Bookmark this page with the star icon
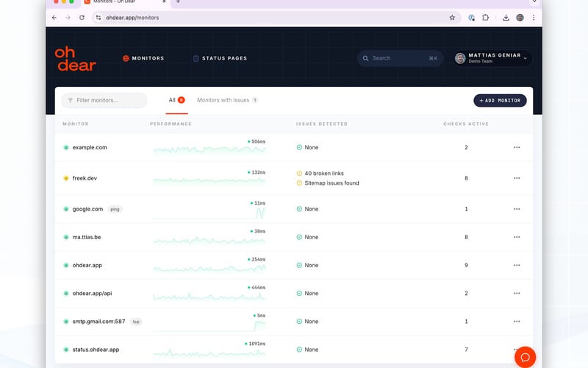 click(452, 18)
